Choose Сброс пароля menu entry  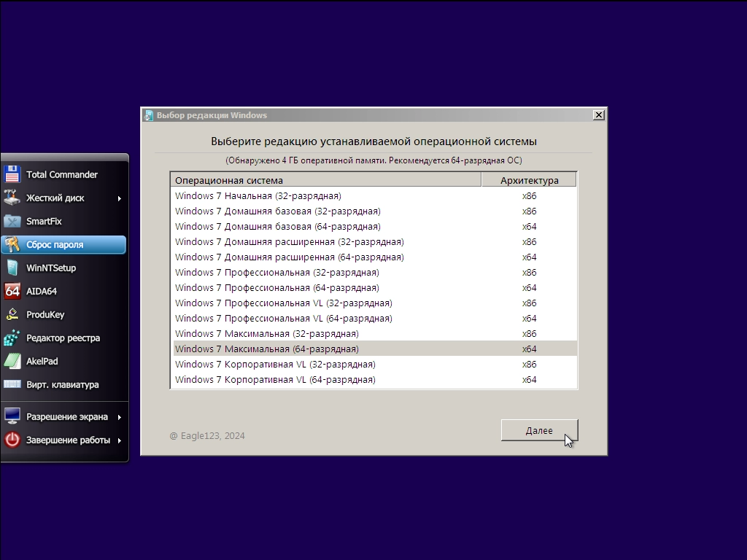(64, 244)
